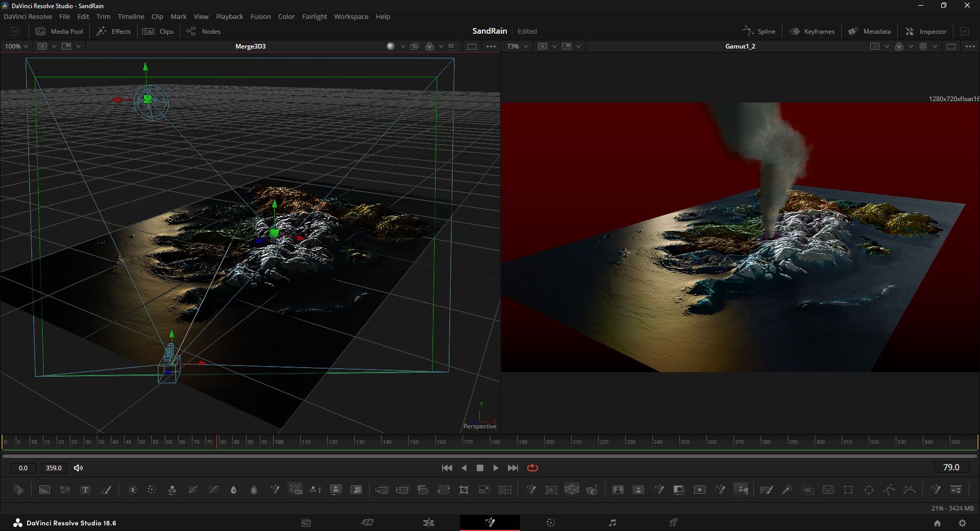Stop playback
The width and height of the screenshot is (980, 531).
pyautogui.click(x=480, y=468)
